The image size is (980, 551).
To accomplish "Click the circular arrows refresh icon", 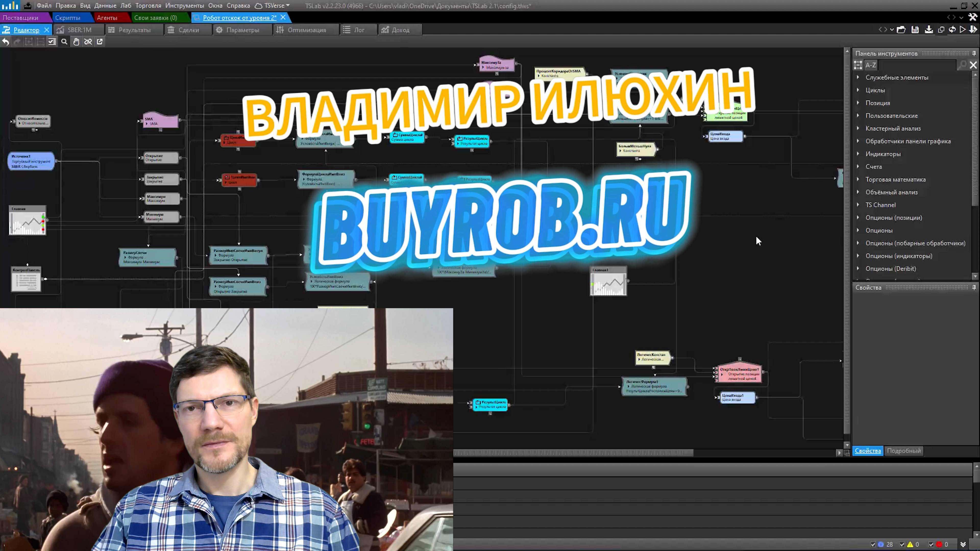I will pos(952,30).
